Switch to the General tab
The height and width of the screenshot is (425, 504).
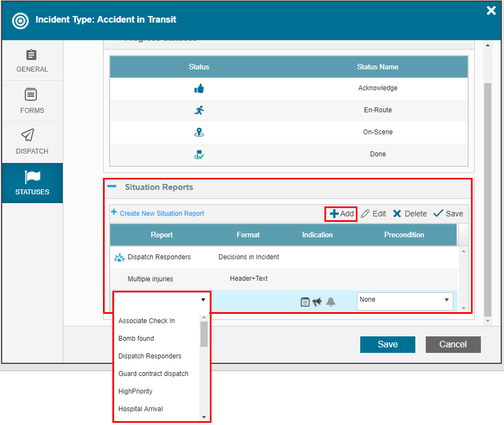point(32,61)
